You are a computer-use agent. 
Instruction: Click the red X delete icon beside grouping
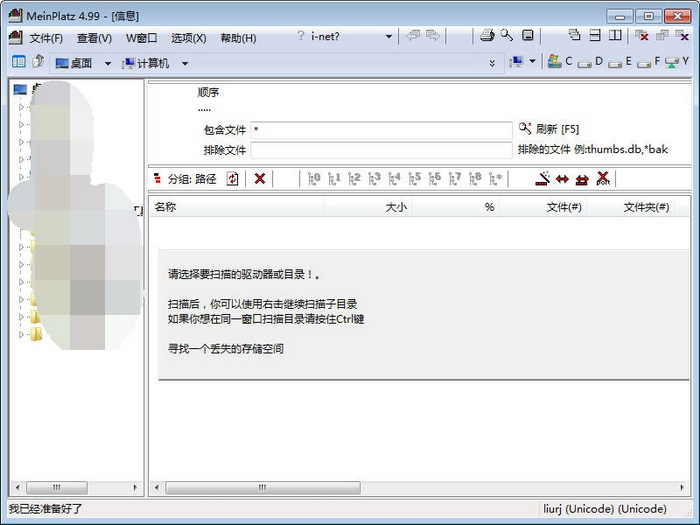click(x=259, y=179)
